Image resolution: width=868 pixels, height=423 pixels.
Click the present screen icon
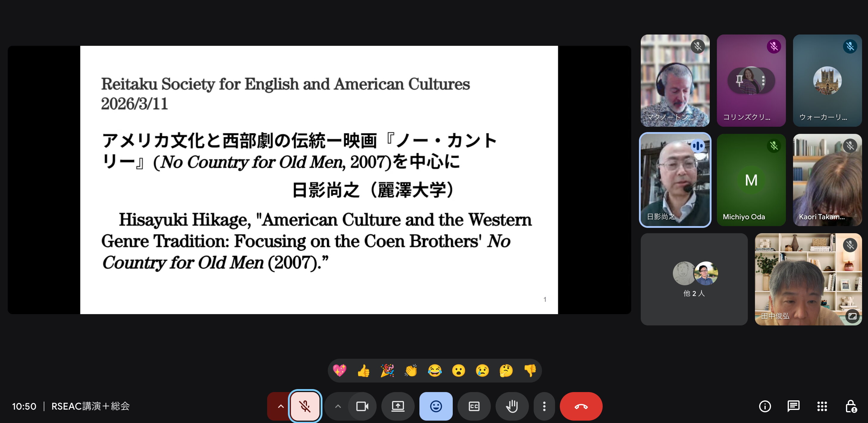point(398,406)
